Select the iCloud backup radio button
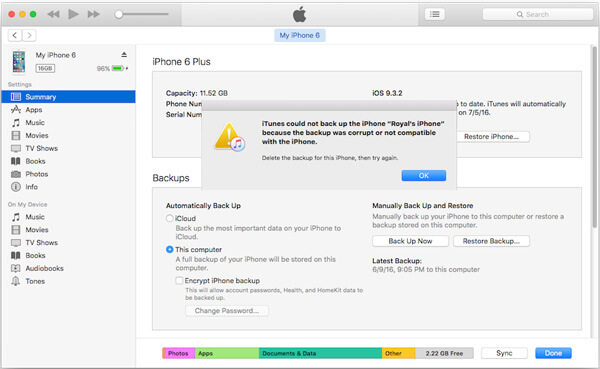 [170, 218]
